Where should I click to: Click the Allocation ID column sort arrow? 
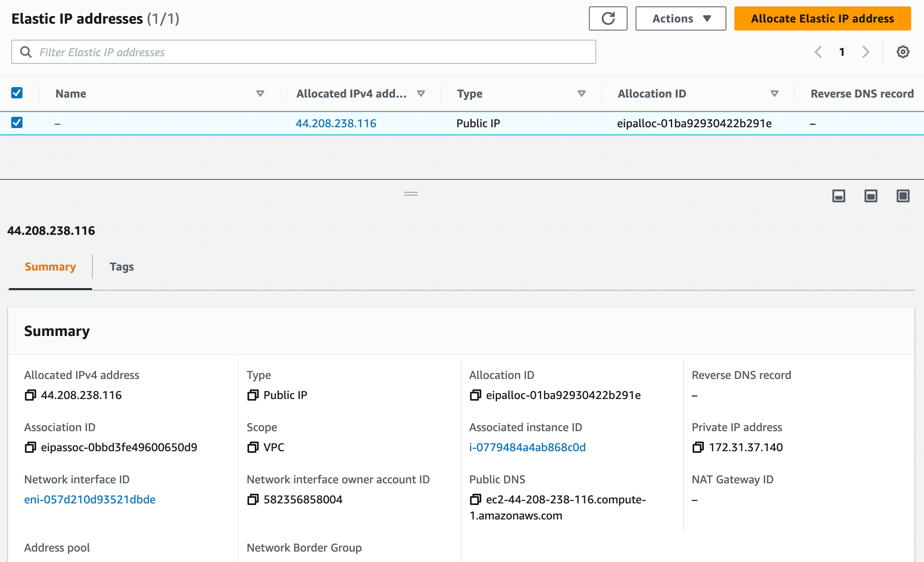coord(774,94)
